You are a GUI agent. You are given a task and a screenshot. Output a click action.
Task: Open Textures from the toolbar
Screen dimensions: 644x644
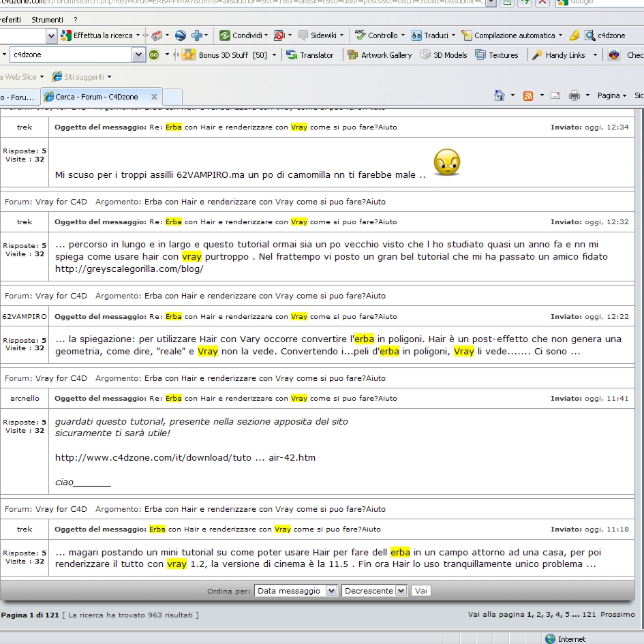click(x=497, y=55)
